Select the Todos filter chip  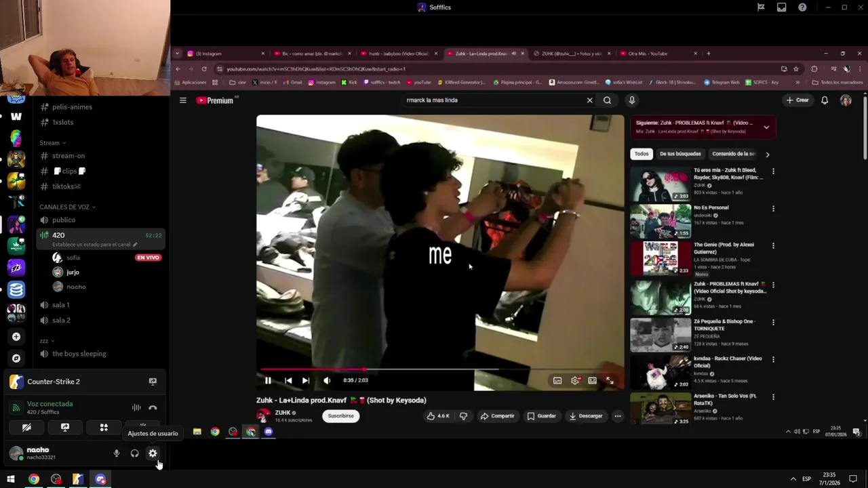(x=642, y=154)
